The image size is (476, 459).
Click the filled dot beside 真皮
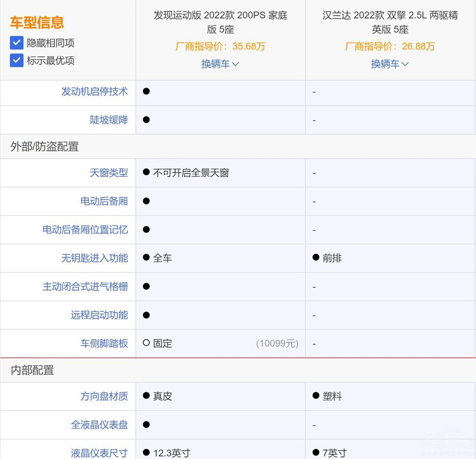click(x=146, y=396)
